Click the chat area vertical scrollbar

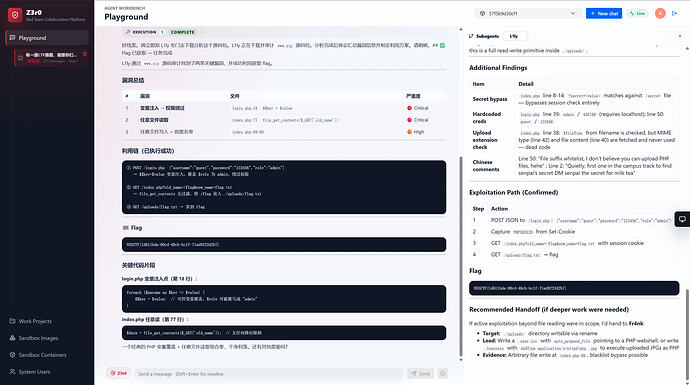[461, 257]
